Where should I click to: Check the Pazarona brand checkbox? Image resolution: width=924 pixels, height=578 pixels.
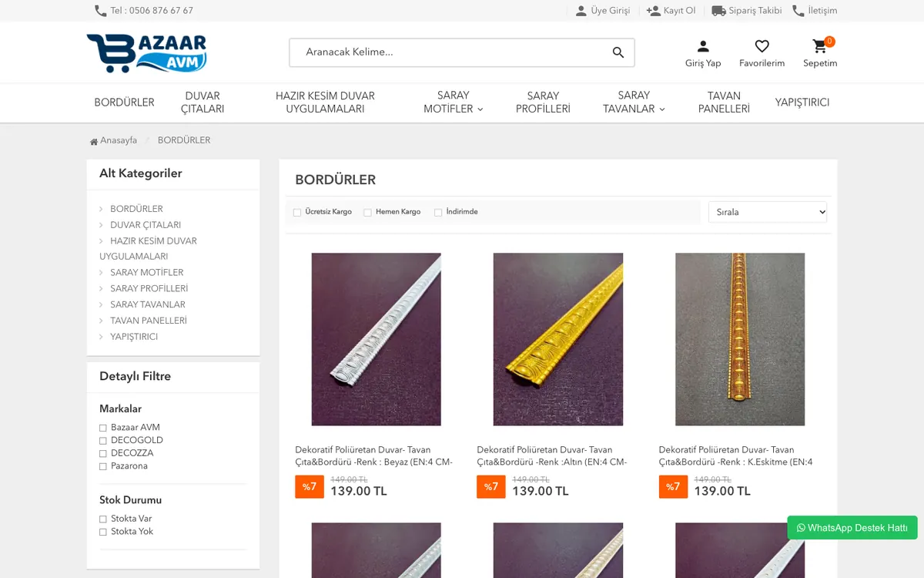pos(103,466)
